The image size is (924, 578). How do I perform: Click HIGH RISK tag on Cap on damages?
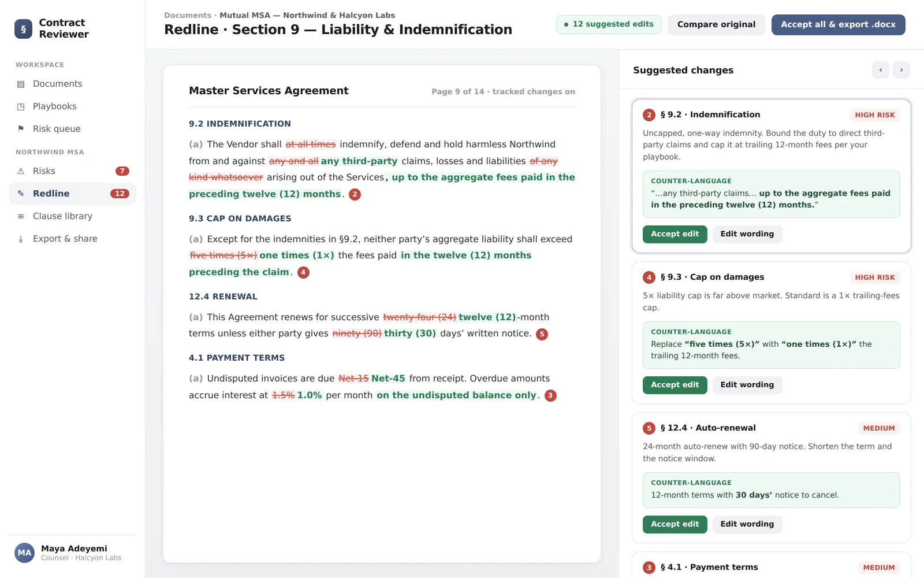tap(874, 277)
